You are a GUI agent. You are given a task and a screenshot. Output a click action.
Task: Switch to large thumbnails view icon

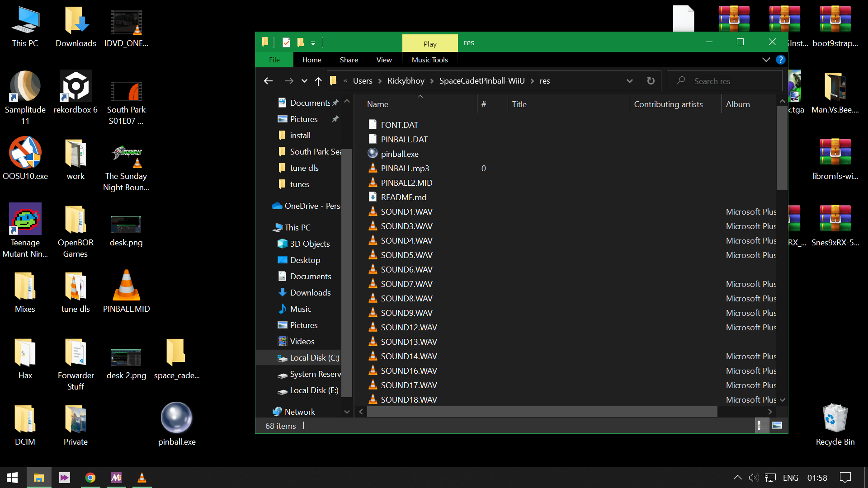[x=777, y=425]
